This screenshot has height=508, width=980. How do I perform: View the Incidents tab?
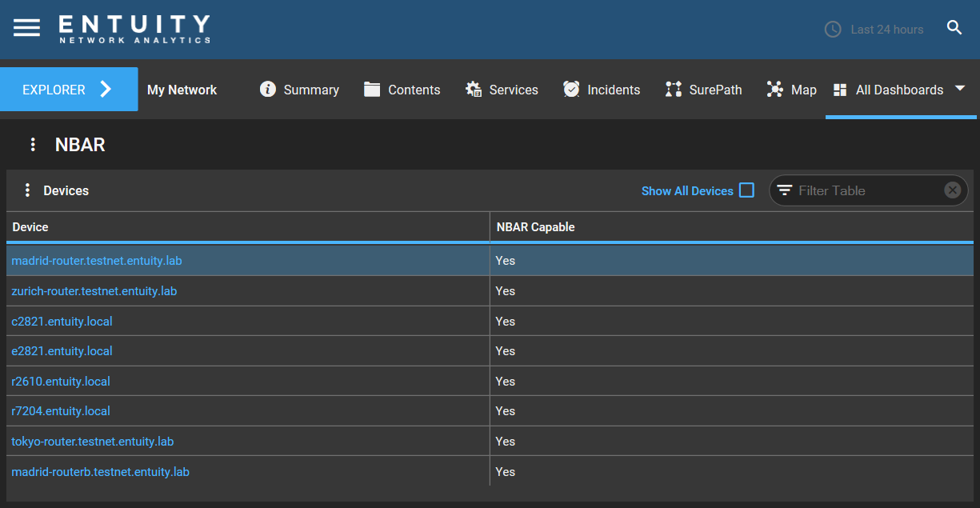coord(602,90)
